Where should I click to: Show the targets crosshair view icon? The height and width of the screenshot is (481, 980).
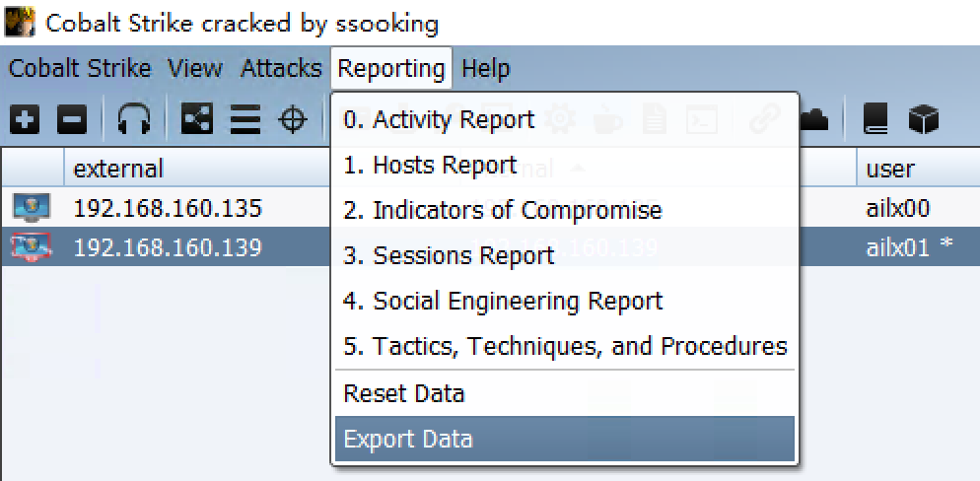292,120
